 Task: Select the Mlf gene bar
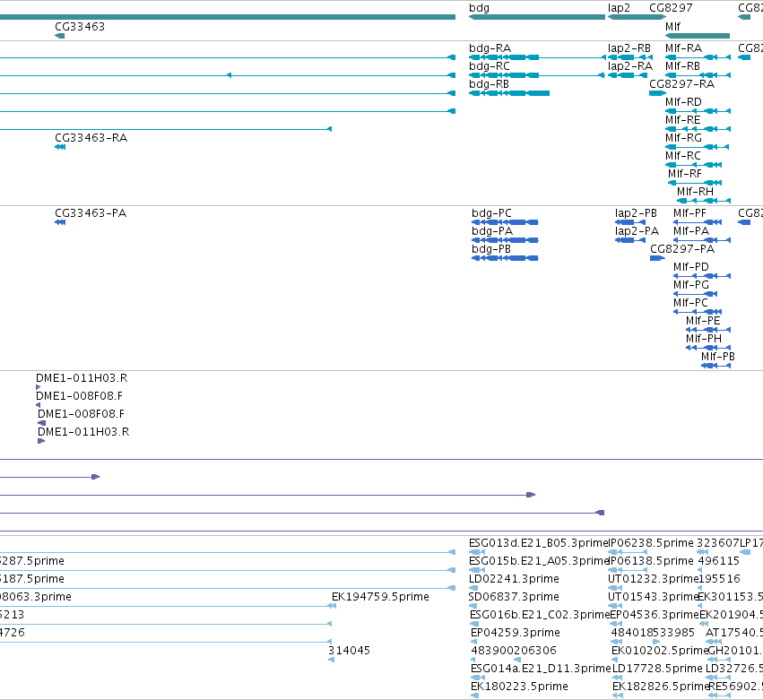point(698,36)
